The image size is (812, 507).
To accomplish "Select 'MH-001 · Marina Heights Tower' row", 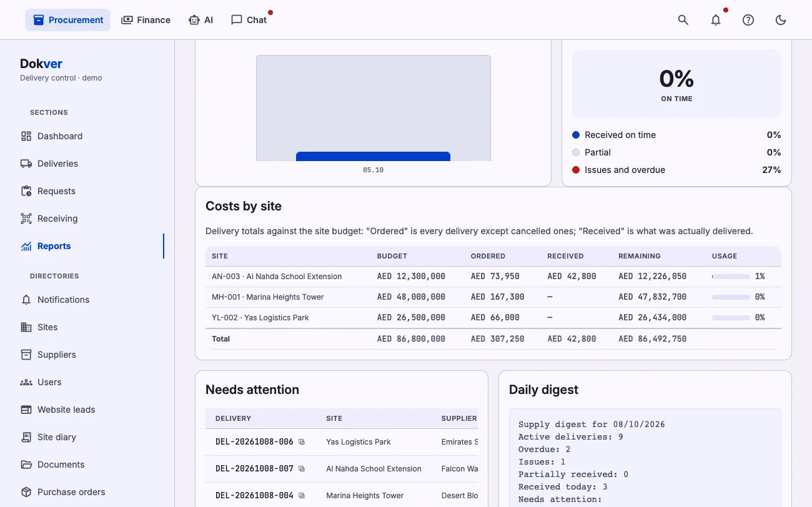I will click(493, 297).
